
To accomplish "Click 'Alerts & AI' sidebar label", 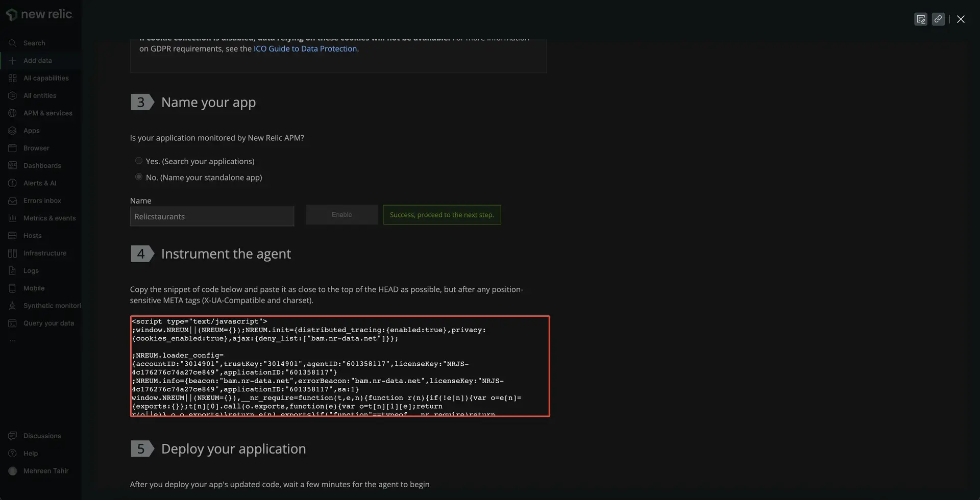I will [40, 183].
